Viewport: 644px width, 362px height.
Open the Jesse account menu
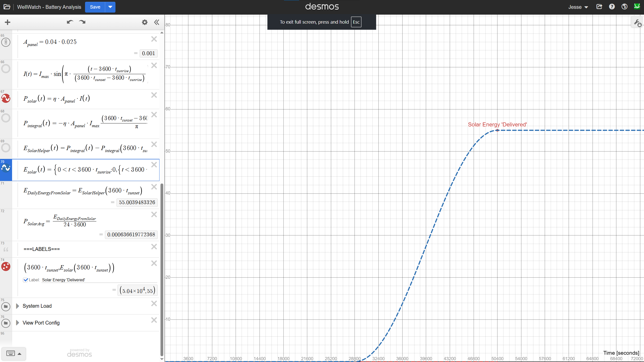click(x=578, y=7)
